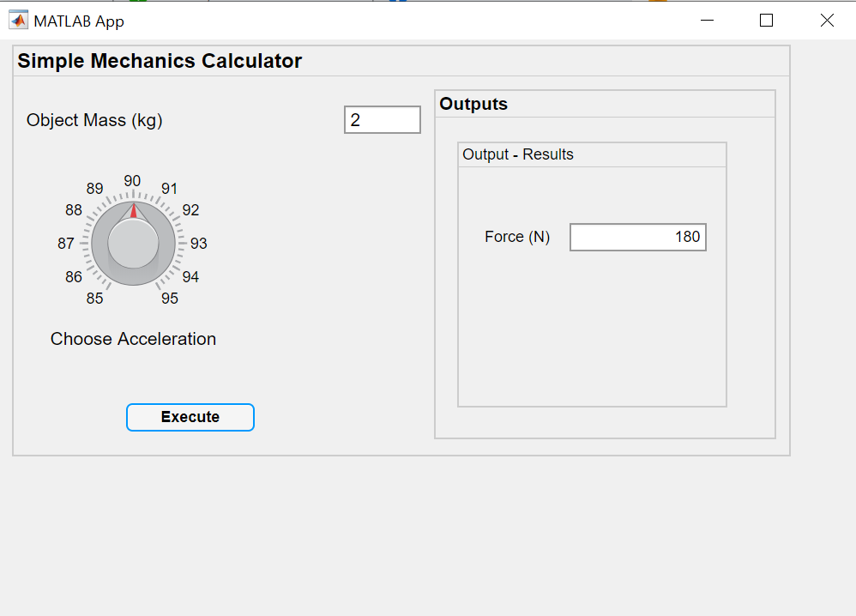This screenshot has height=616, width=856.
Task: Click the MATLAB App icon in title bar
Action: tap(19, 19)
